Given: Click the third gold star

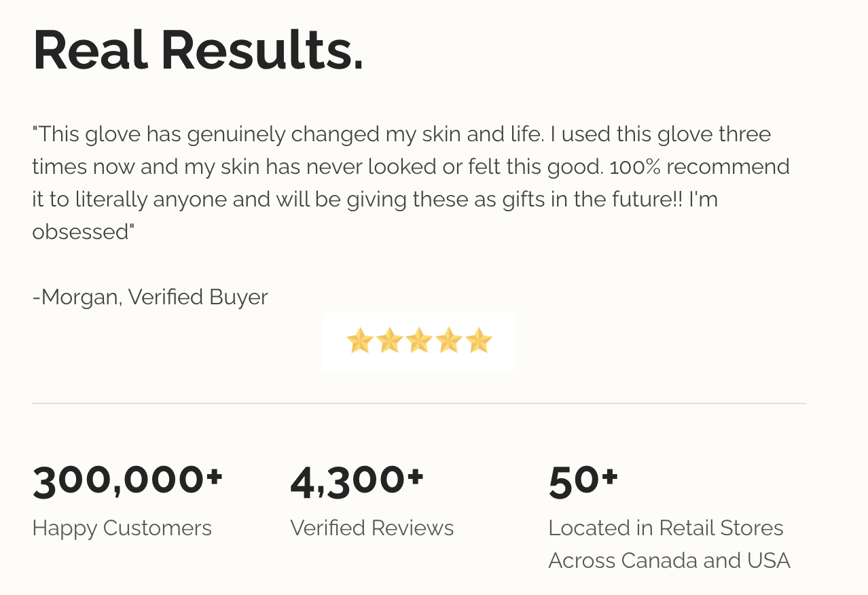Looking at the screenshot, I should pyautogui.click(x=419, y=340).
